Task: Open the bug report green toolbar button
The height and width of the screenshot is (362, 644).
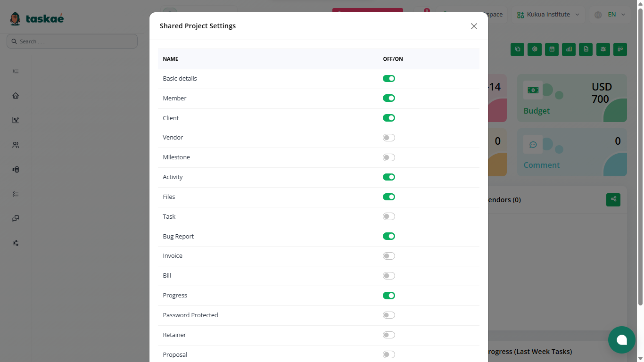Action: (603, 49)
